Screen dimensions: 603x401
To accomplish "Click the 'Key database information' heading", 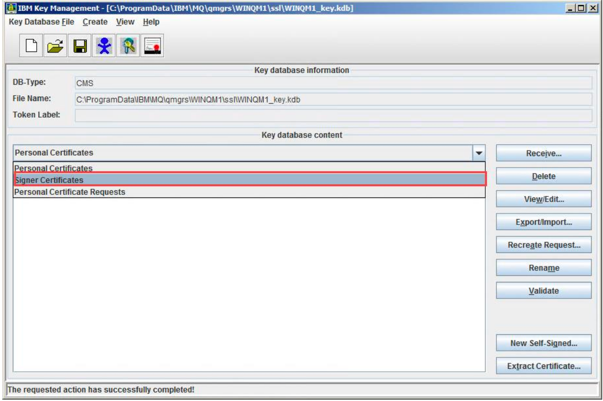I will click(x=302, y=70).
